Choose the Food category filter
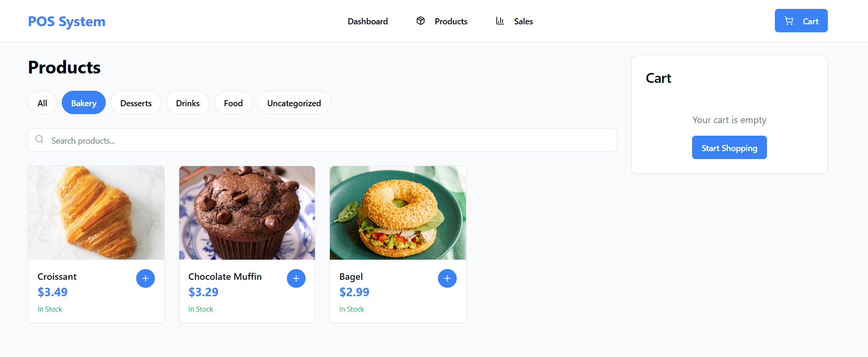The height and width of the screenshot is (357, 868). tap(233, 103)
